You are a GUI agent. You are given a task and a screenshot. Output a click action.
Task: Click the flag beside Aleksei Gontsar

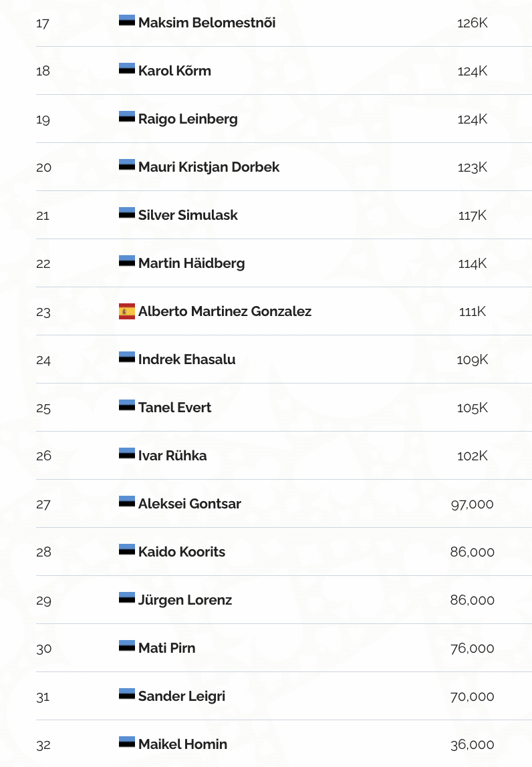tap(127, 502)
